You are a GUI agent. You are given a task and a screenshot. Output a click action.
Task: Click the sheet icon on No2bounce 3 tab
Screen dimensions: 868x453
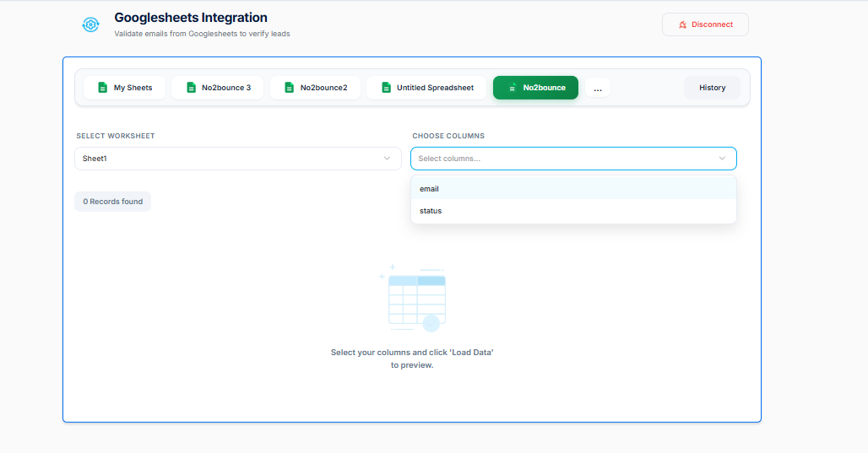click(191, 88)
